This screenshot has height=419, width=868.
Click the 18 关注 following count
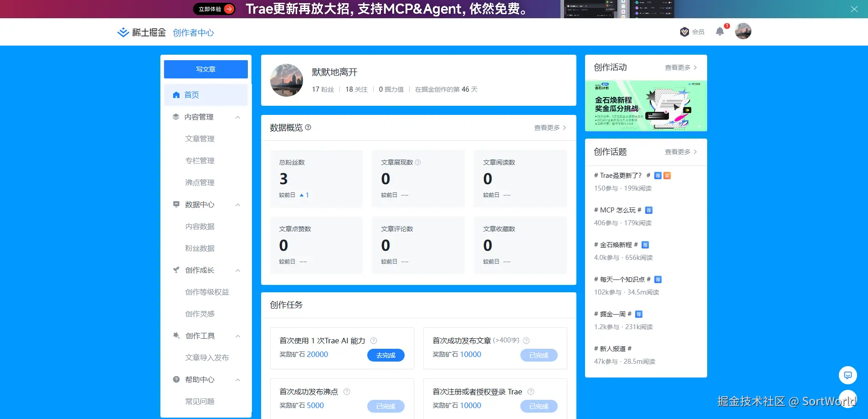[x=356, y=89]
